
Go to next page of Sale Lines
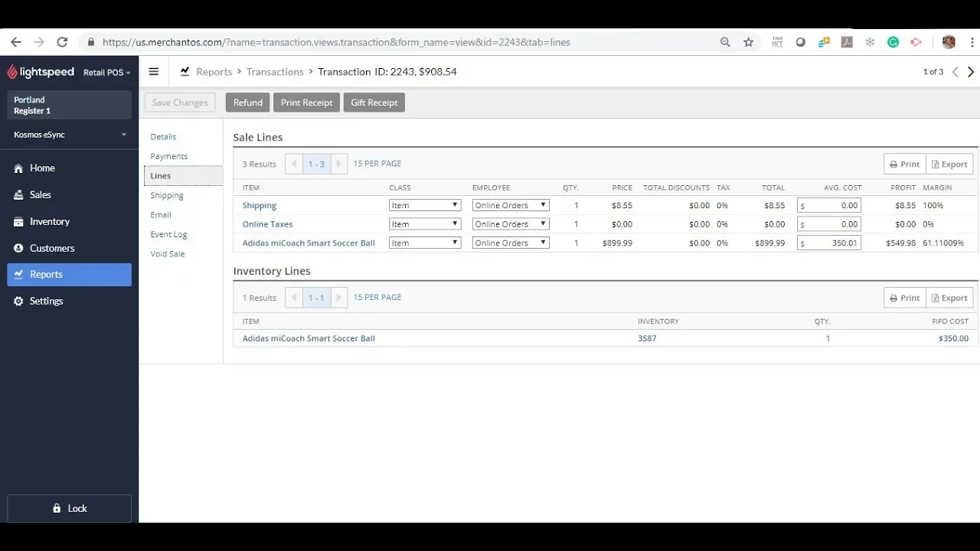click(x=339, y=164)
